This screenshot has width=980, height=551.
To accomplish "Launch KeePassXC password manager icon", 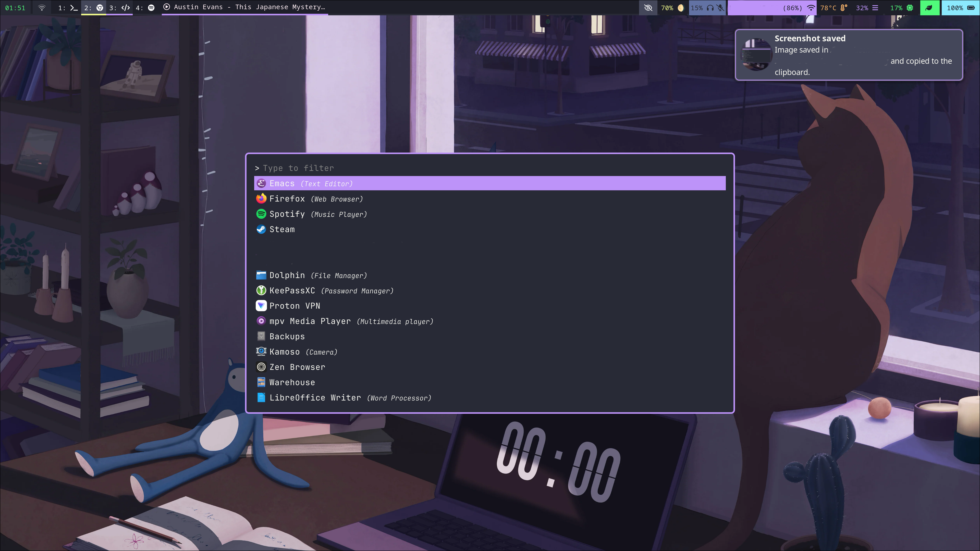I will click(261, 290).
